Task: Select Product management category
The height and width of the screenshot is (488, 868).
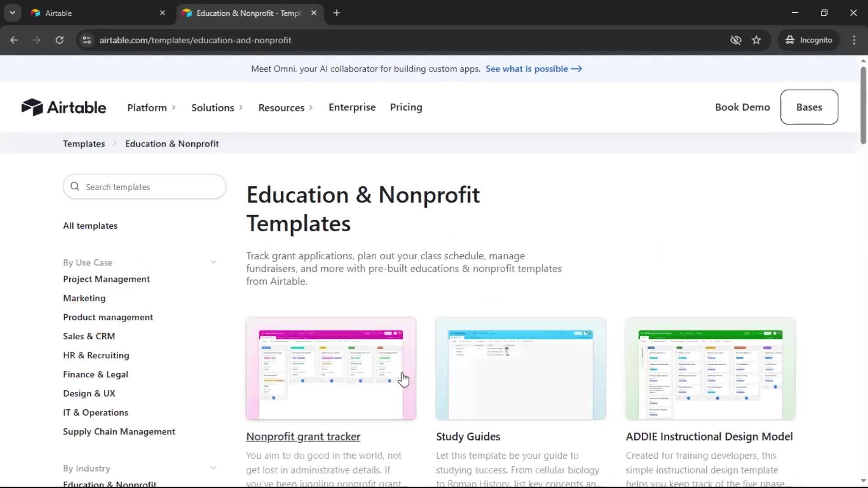Action: click(108, 317)
